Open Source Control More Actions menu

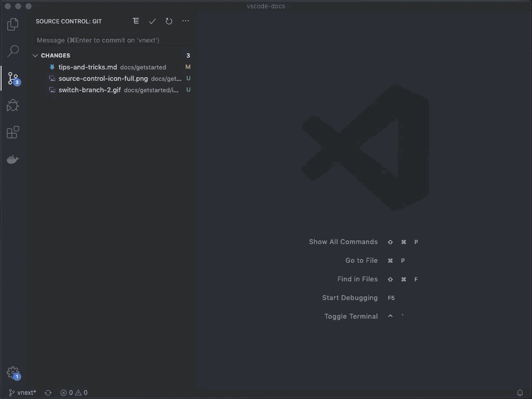[185, 21]
